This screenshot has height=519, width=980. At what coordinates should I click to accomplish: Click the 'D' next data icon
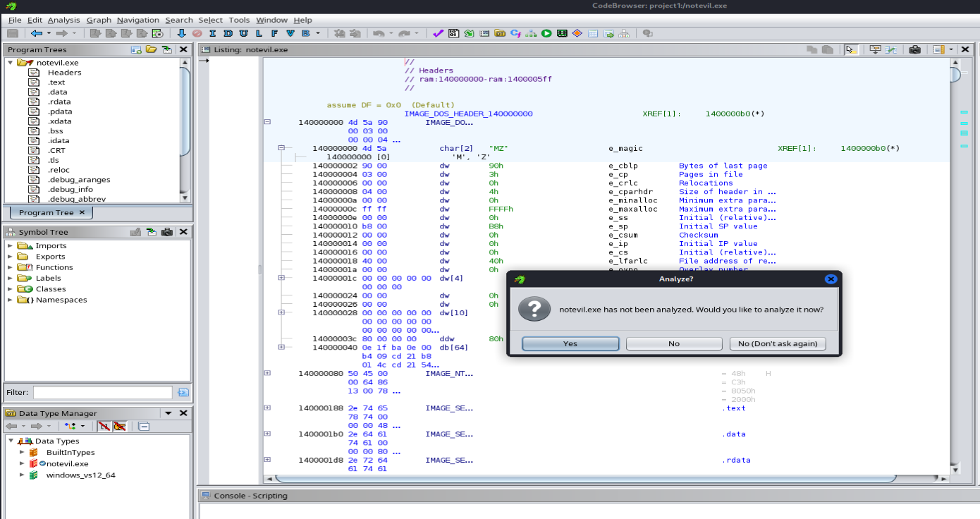point(228,33)
